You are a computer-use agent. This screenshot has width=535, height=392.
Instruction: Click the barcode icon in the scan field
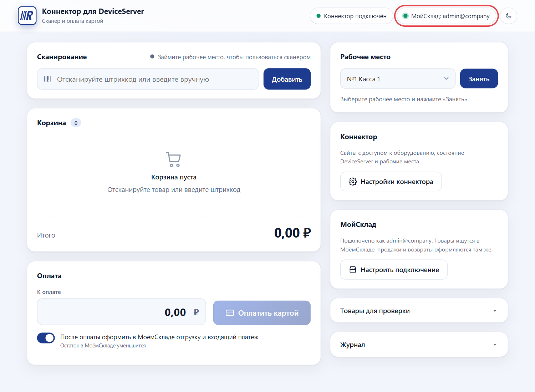47,79
